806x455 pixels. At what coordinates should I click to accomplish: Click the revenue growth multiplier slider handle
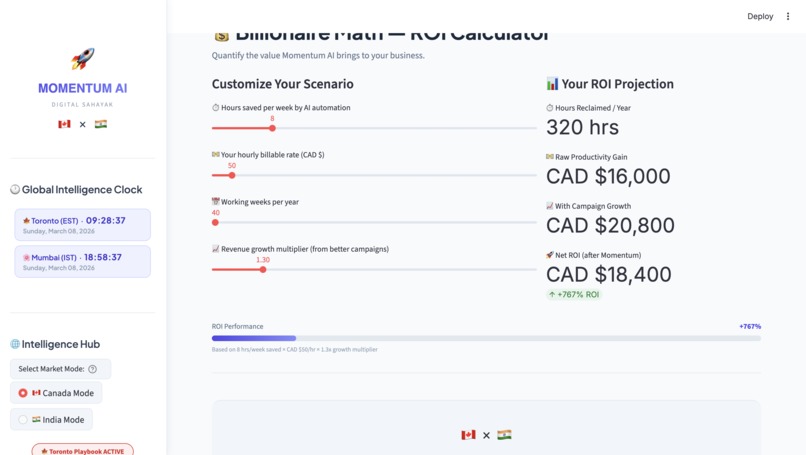click(263, 269)
